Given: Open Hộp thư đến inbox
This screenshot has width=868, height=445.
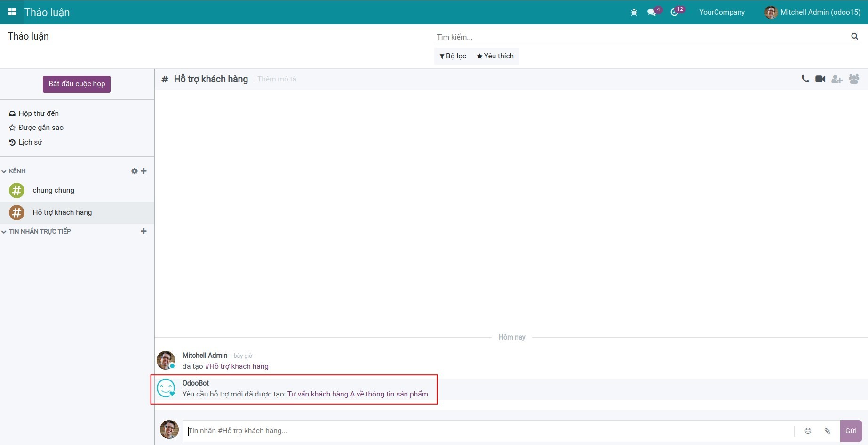Looking at the screenshot, I should (39, 113).
